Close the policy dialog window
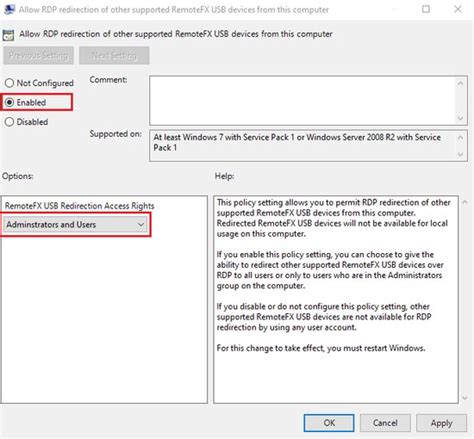474x439 pixels. (458, 9)
